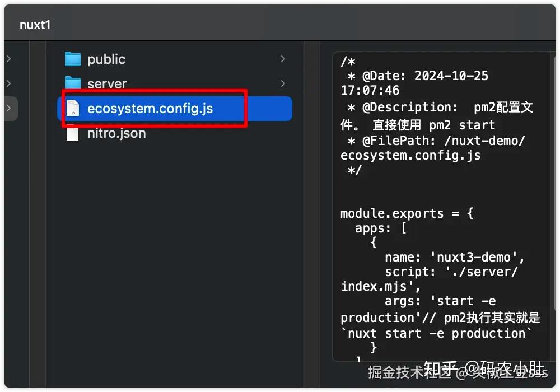Expand the server folder chevron
This screenshot has width=560, height=392.
[283, 83]
